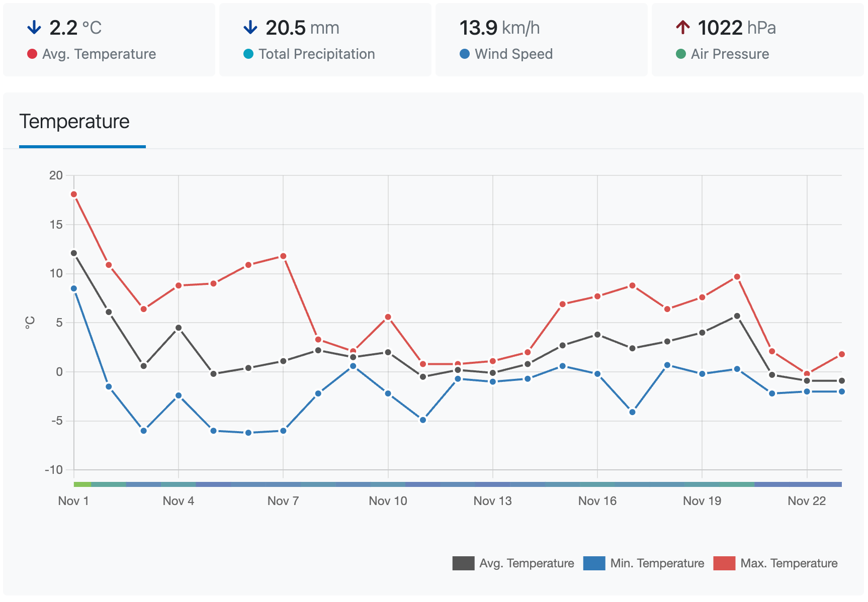Click the blue dot next to Wind Speed

click(465, 54)
